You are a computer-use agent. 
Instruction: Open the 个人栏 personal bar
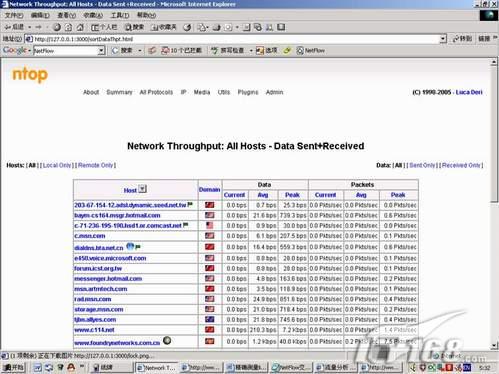104,27
